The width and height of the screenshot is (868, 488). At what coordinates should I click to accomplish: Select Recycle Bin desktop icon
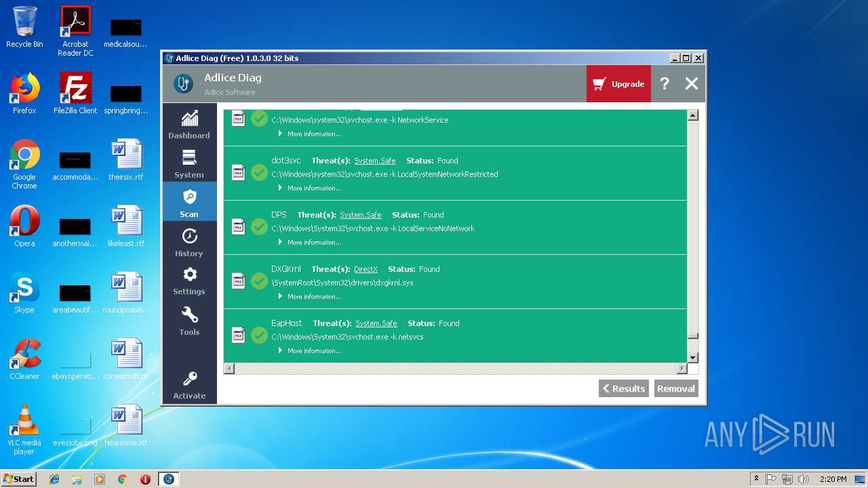(x=24, y=27)
